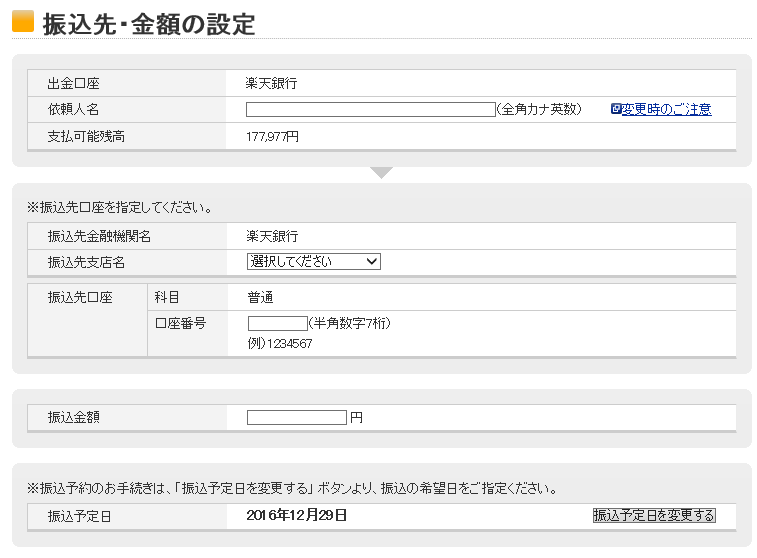
Task: Click the 177,977円 balance value
Action: coord(272,137)
